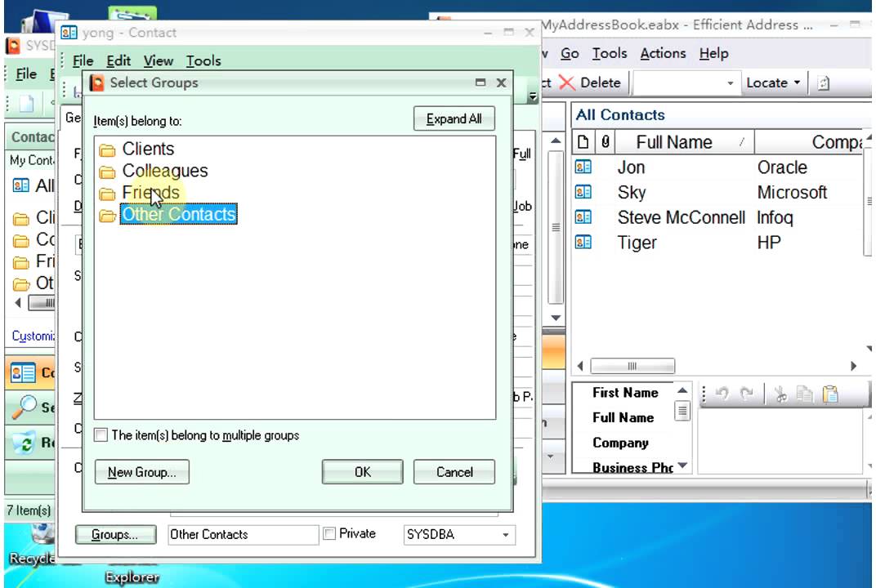876x588 pixels.
Task: Open Actions menu in Efficient Address Book
Action: (663, 54)
